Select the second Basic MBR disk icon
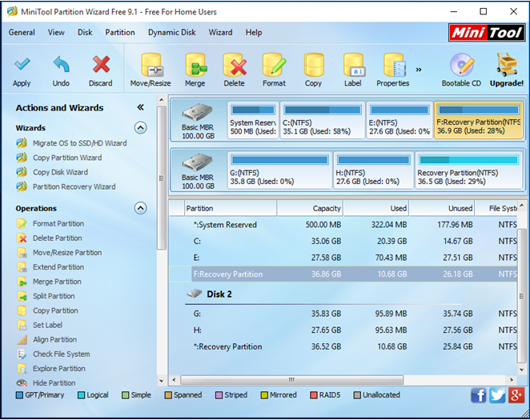 click(x=198, y=162)
